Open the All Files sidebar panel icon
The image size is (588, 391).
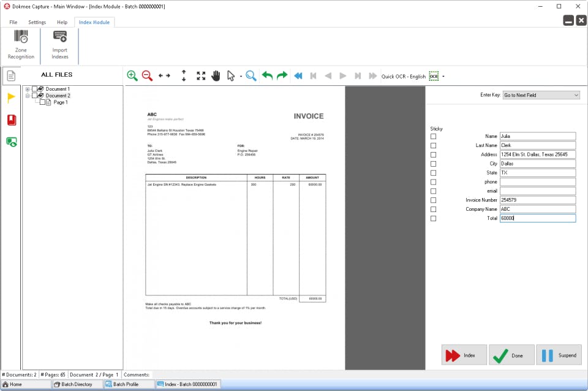pyautogui.click(x=11, y=76)
